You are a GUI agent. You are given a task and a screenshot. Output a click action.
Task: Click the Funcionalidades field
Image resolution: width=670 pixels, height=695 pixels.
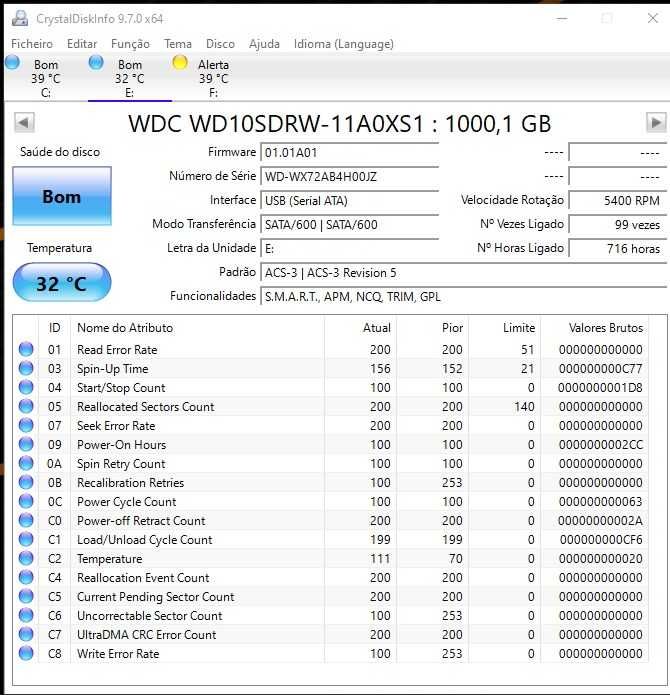click(x=464, y=297)
